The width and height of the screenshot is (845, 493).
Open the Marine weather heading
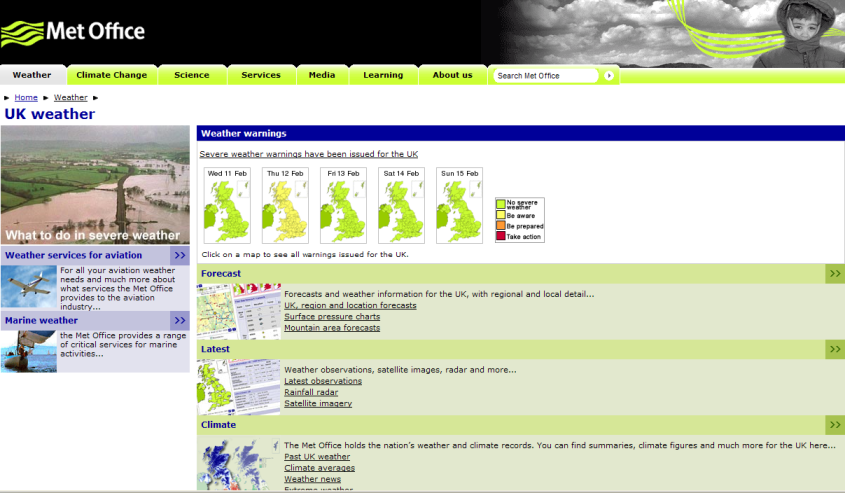[41, 321]
